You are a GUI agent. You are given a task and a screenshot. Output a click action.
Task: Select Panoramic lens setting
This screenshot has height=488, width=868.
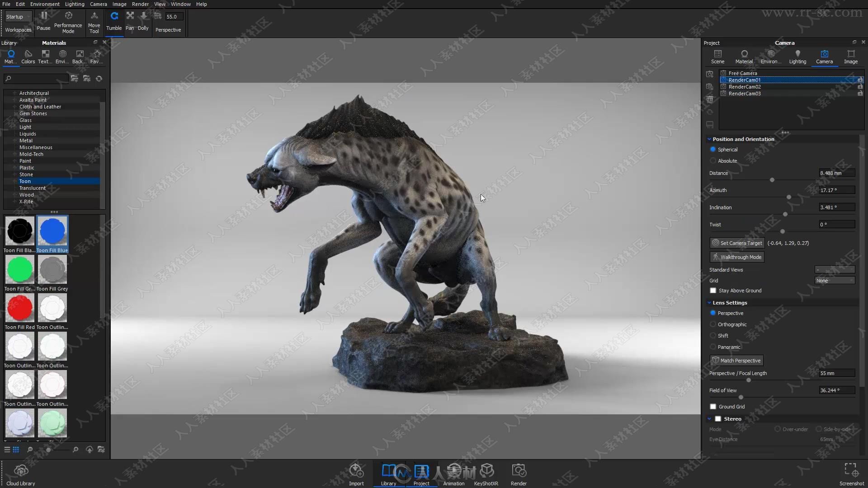[713, 347]
